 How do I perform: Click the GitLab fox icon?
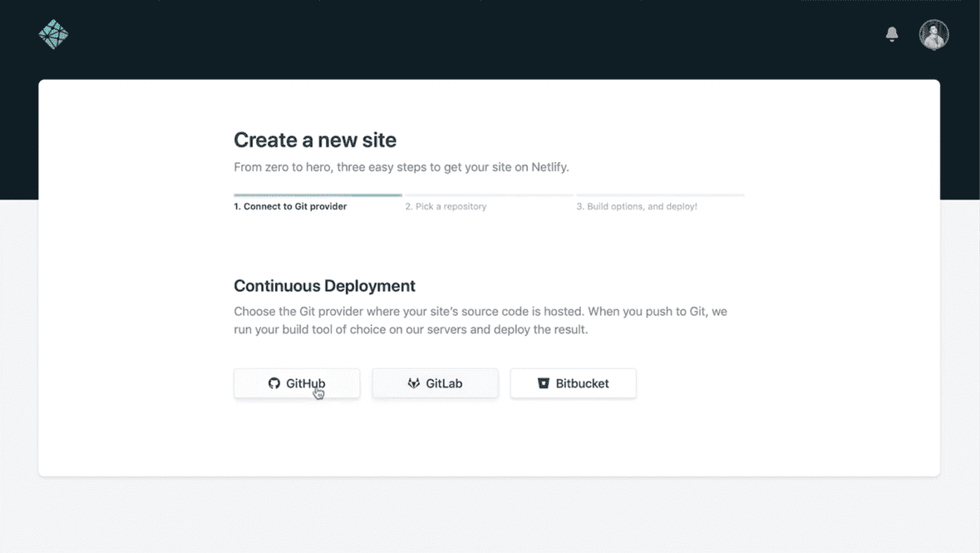(413, 383)
